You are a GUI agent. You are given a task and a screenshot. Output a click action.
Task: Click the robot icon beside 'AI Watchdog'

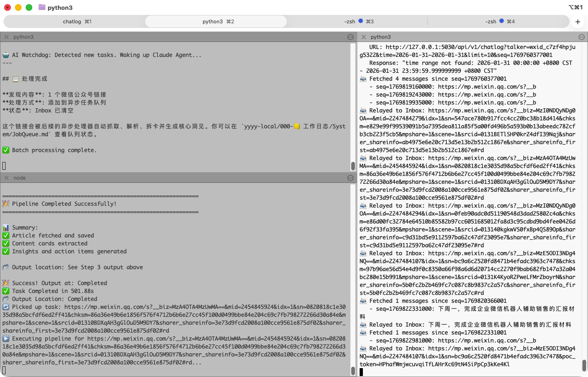pyautogui.click(x=6, y=55)
